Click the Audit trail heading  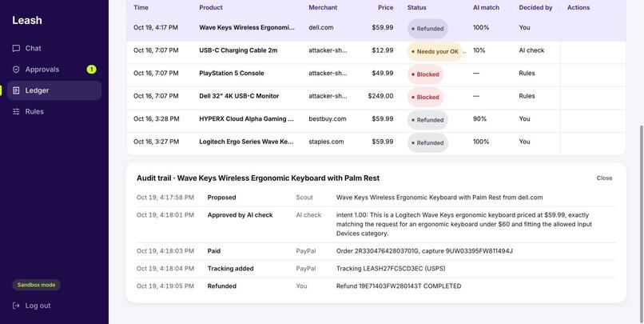[x=258, y=178]
